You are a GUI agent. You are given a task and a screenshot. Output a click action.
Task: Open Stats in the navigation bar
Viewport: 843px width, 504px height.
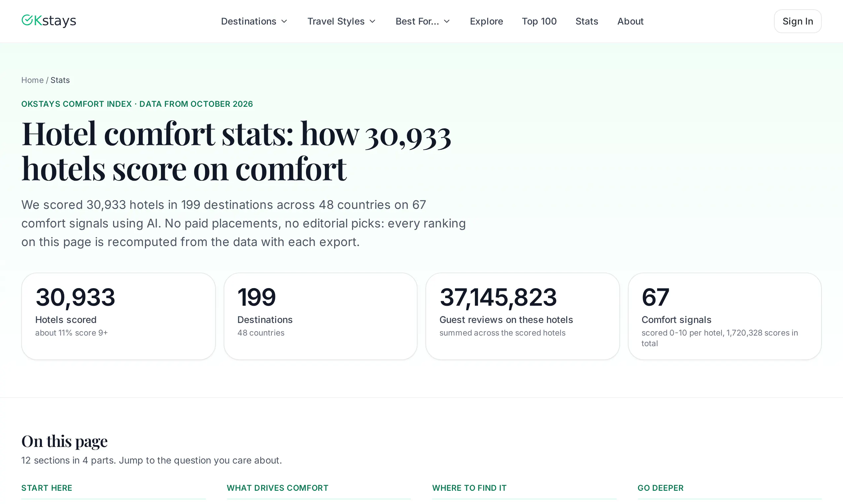587,22
